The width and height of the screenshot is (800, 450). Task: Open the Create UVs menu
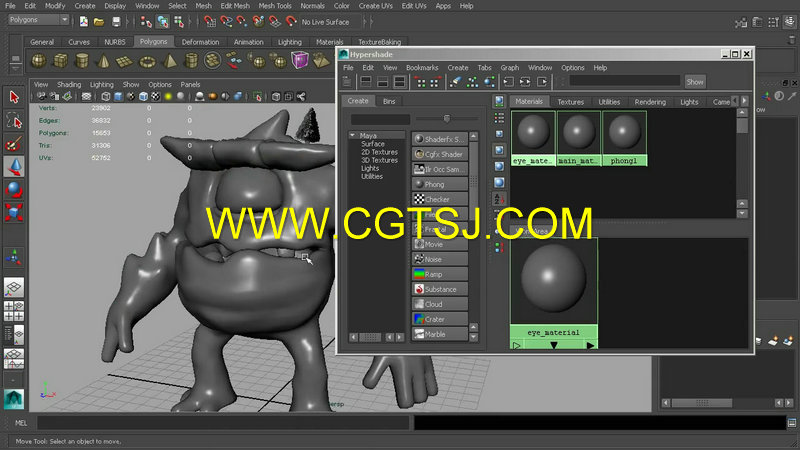pos(375,6)
